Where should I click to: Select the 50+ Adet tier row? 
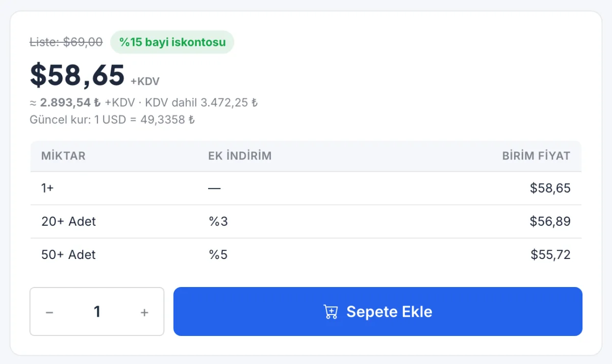pyautogui.click(x=306, y=254)
